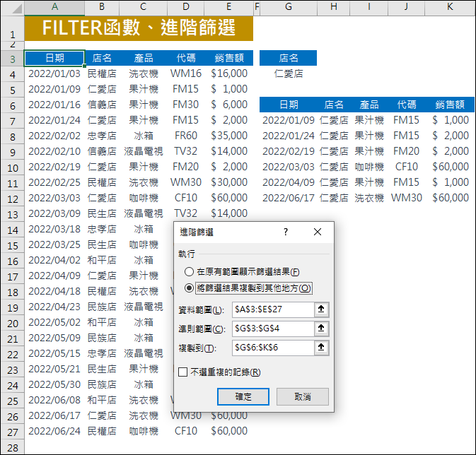Click 2022/03/18 in row 14
The height and width of the screenshot is (455, 476).
pos(54,230)
